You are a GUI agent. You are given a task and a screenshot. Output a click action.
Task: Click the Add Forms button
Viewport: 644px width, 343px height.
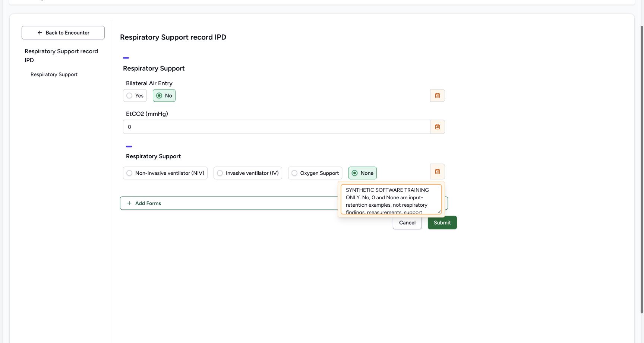(229, 203)
